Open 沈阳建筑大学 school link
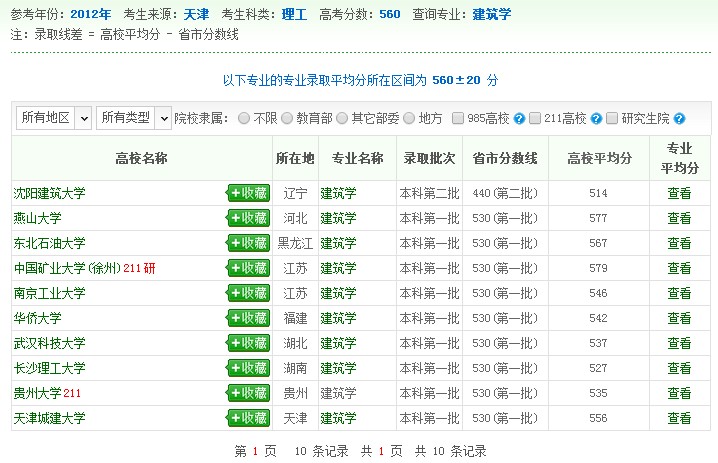This screenshot has height=463, width=718. tap(49, 193)
